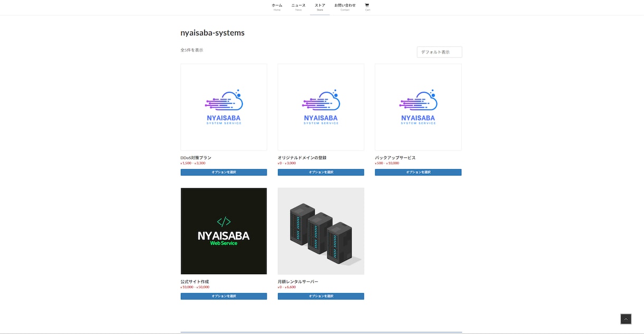
Task: Select options for バックアップサービス
Action: pos(418,172)
